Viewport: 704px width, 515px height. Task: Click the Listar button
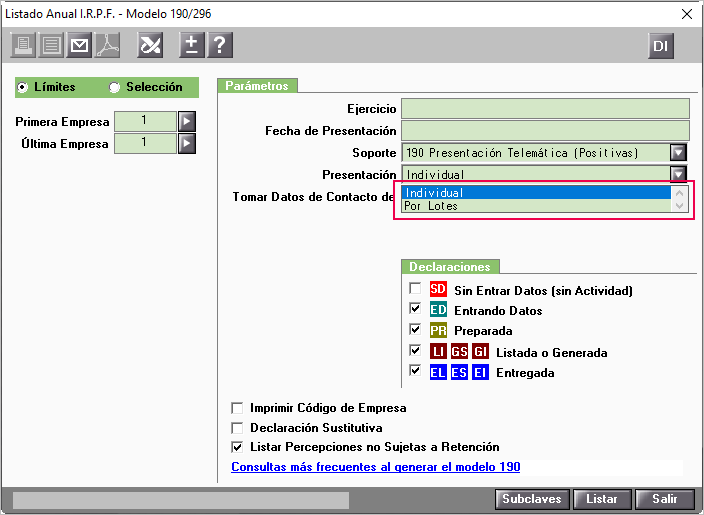(x=602, y=499)
